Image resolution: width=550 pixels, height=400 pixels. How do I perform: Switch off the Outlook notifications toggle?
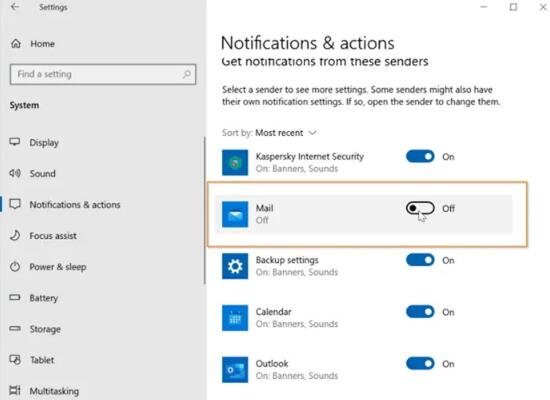click(x=420, y=364)
